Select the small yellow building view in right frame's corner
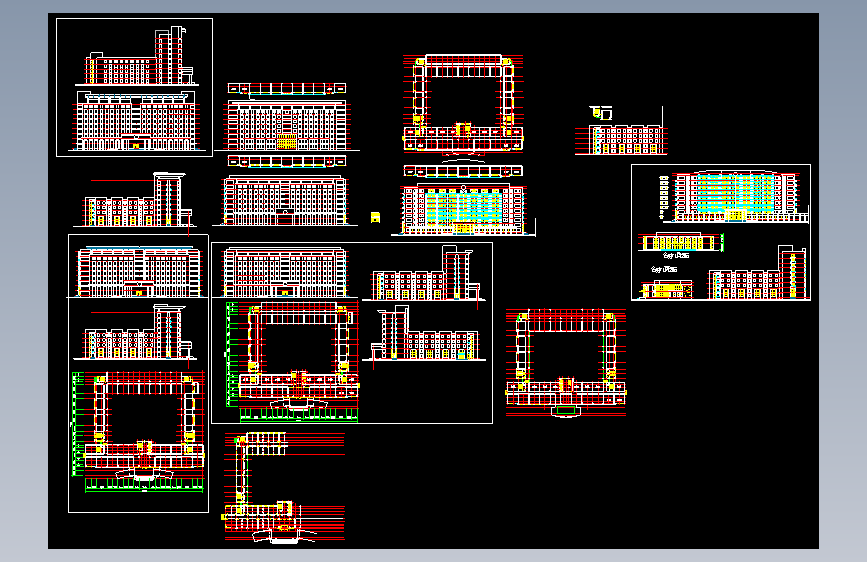 pyautogui.click(x=667, y=289)
